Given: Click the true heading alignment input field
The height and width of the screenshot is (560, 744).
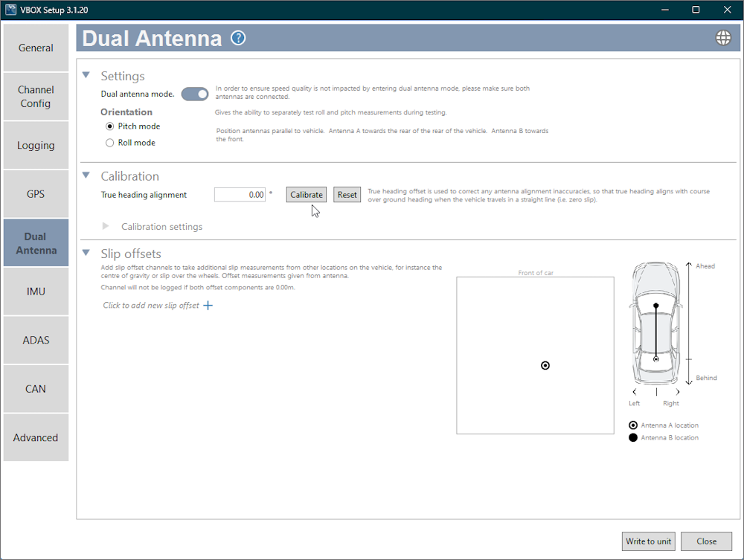Looking at the screenshot, I should [x=240, y=193].
